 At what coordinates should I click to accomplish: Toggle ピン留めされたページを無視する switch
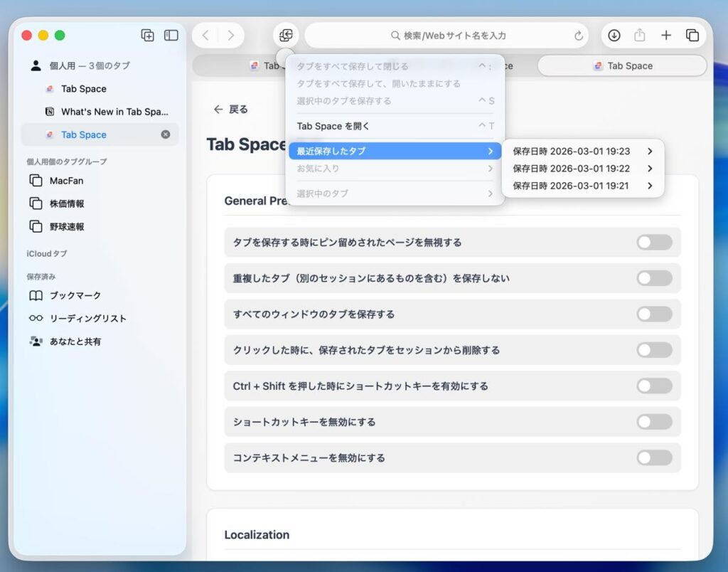pyautogui.click(x=654, y=243)
